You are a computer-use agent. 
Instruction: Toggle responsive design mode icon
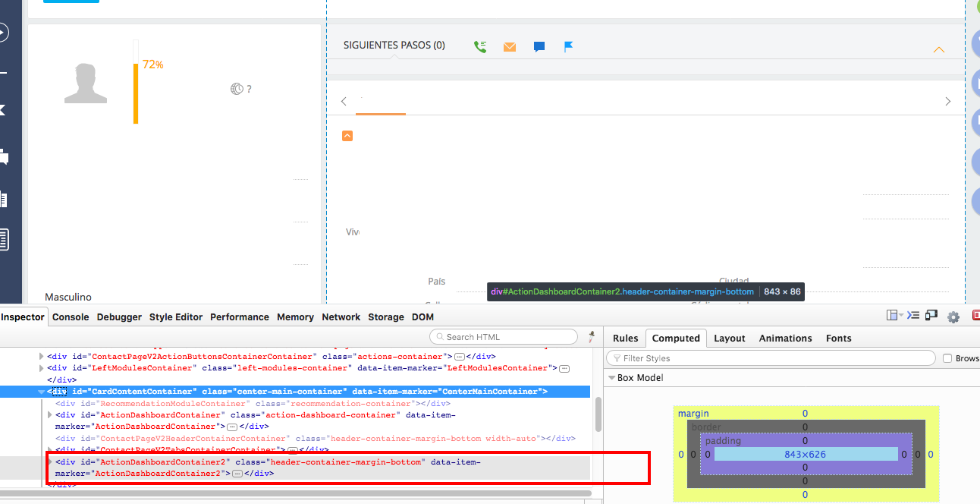click(x=931, y=316)
